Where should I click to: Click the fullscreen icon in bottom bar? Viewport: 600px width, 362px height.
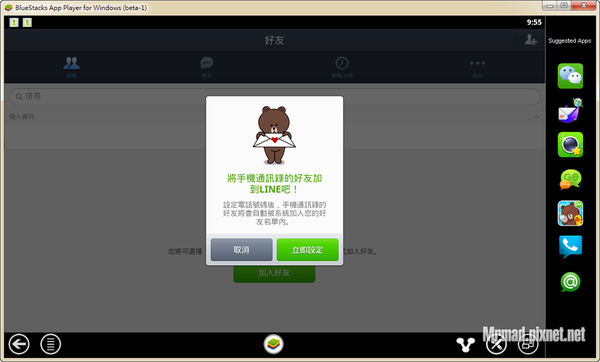(528, 344)
